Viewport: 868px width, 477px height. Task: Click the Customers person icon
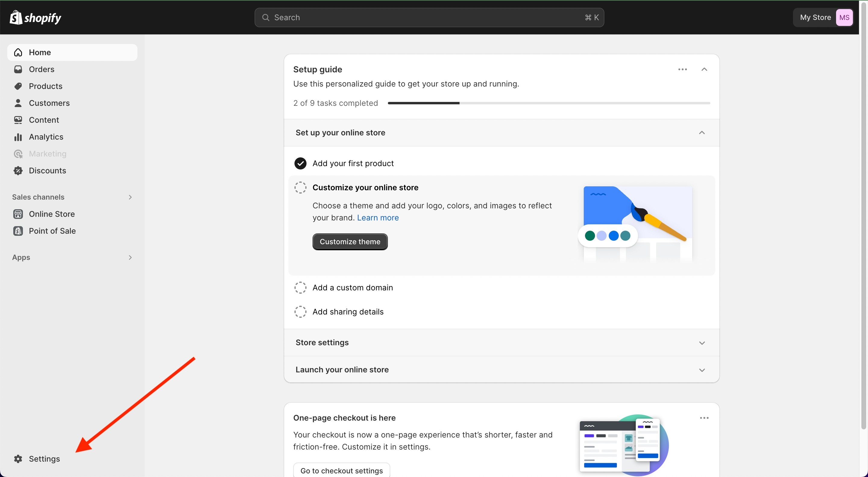pyautogui.click(x=18, y=103)
